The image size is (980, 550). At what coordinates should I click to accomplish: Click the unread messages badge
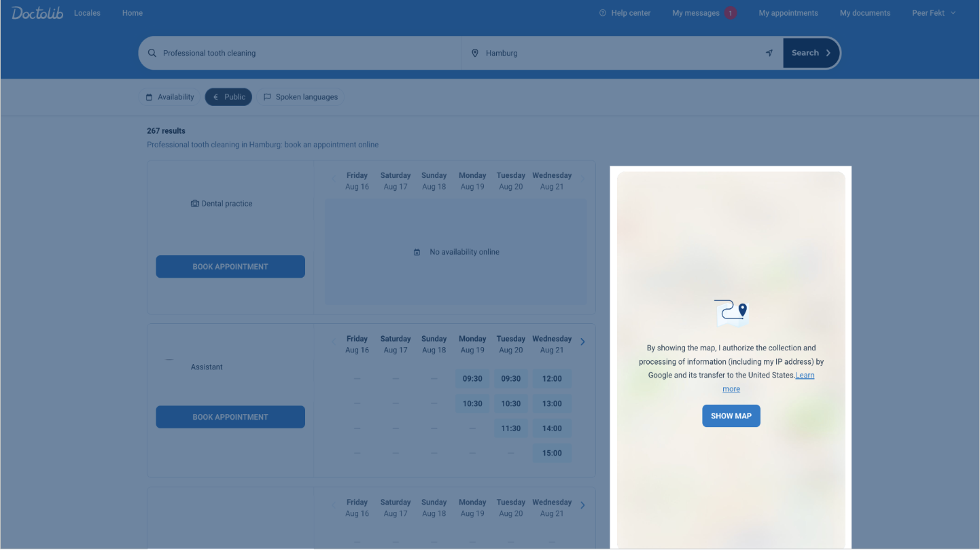point(730,13)
